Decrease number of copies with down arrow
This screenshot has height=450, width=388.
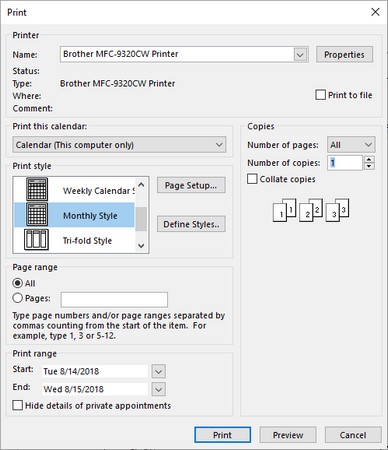coord(369,166)
